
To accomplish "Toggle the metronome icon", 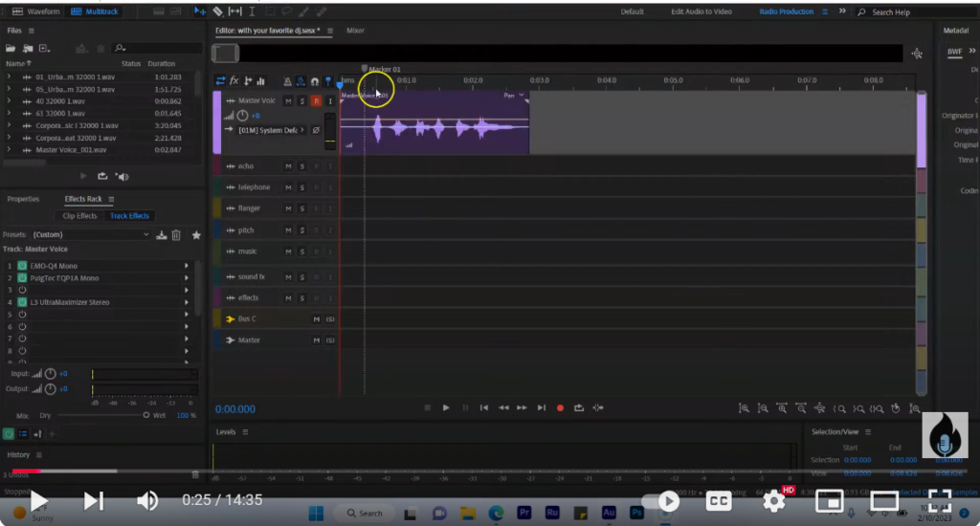I will [x=287, y=81].
